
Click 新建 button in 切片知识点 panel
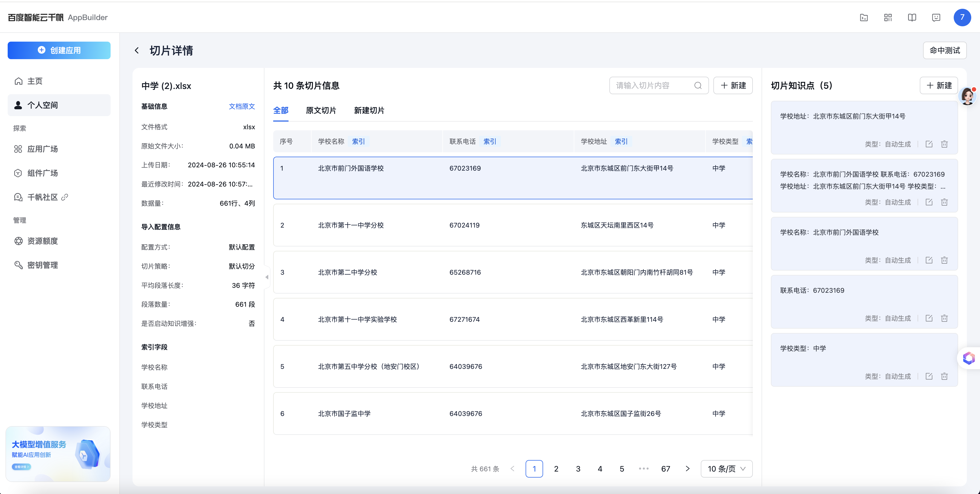[x=939, y=86]
